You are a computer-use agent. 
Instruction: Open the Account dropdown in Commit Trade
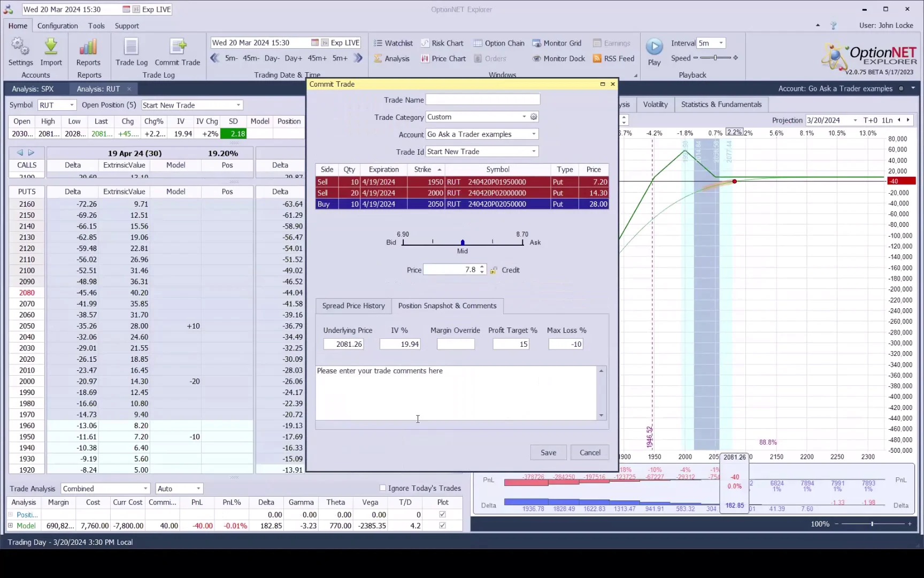tap(534, 134)
